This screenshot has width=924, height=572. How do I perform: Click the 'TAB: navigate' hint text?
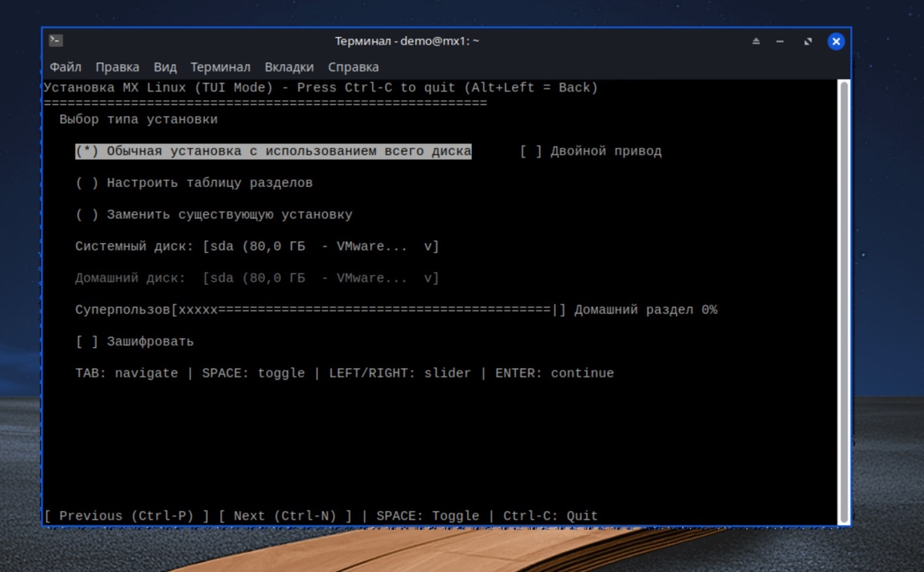click(127, 373)
